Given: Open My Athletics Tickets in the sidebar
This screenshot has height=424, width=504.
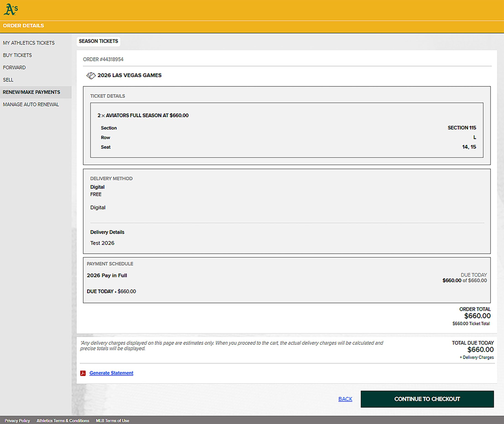Looking at the screenshot, I should tap(29, 43).
